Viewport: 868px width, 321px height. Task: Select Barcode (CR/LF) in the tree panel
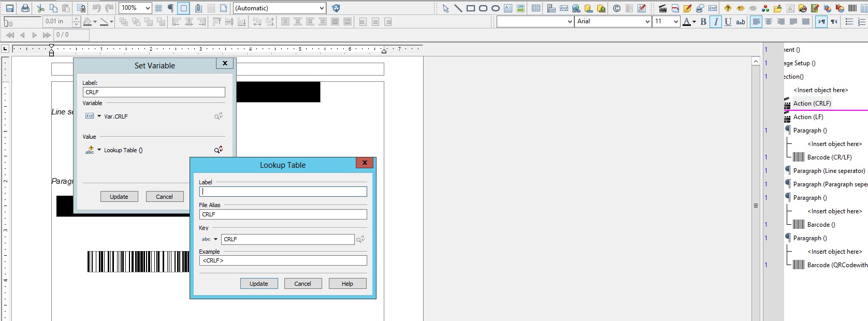829,157
